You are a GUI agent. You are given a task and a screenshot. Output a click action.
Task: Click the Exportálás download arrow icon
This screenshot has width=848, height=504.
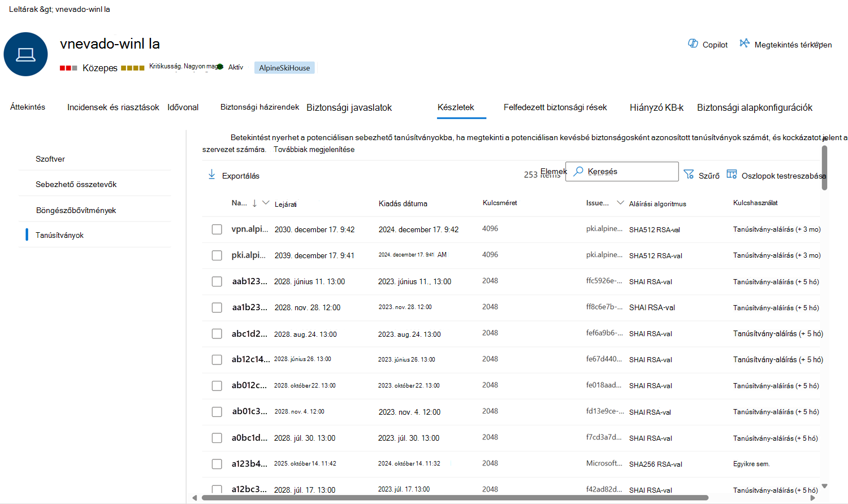click(211, 175)
